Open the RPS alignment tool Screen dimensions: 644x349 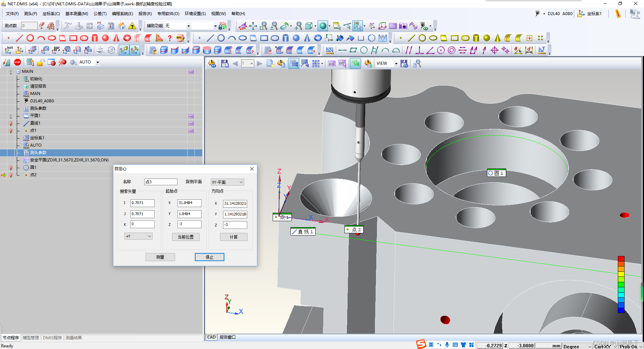point(56,50)
